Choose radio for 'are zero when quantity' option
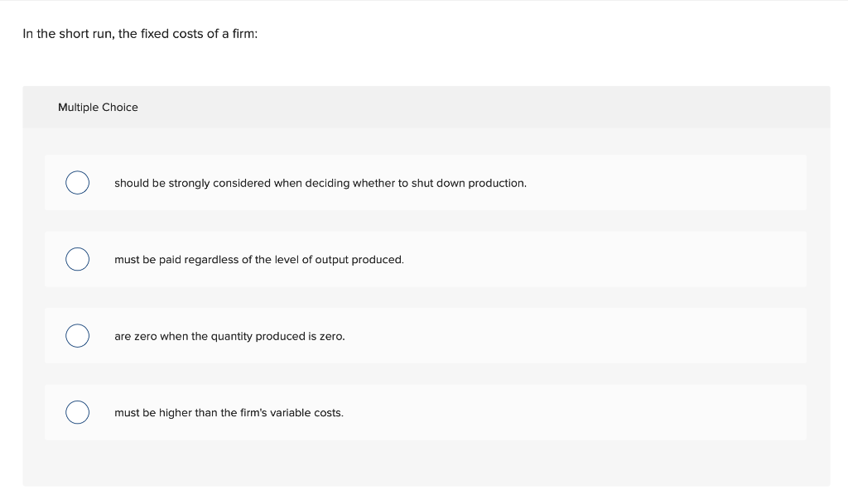 pos(77,336)
